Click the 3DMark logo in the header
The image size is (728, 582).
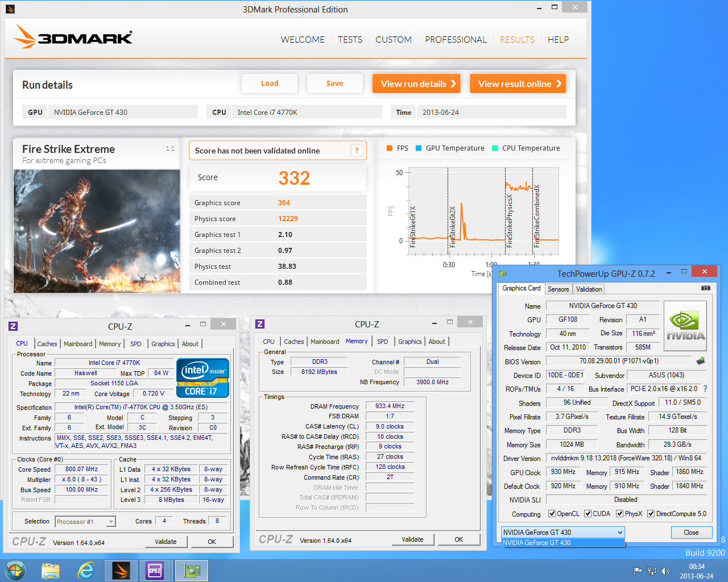[x=73, y=37]
